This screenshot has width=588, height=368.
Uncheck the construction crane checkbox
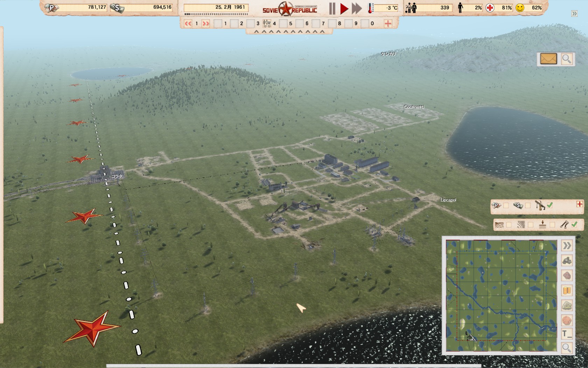point(550,205)
